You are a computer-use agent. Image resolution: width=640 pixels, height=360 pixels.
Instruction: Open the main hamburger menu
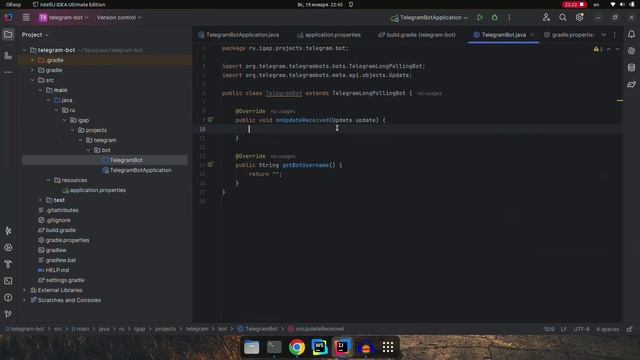coord(26,18)
